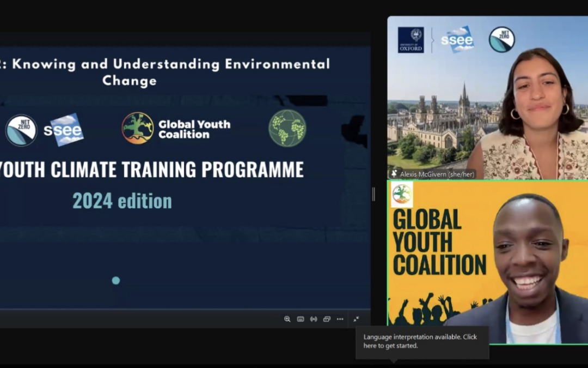Click the teal dot on the slide
This screenshot has height=368, width=588.
pos(115,280)
